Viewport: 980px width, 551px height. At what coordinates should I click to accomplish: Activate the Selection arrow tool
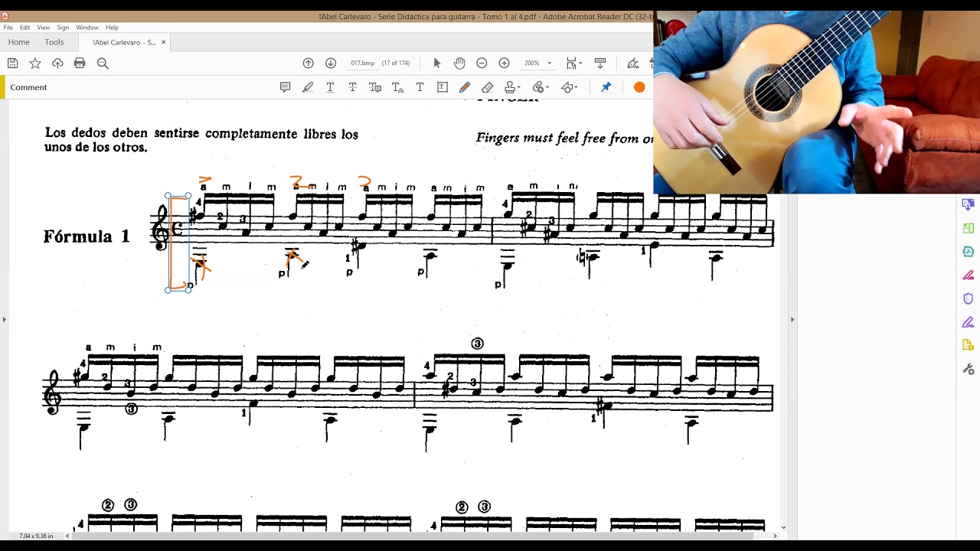[x=437, y=64]
